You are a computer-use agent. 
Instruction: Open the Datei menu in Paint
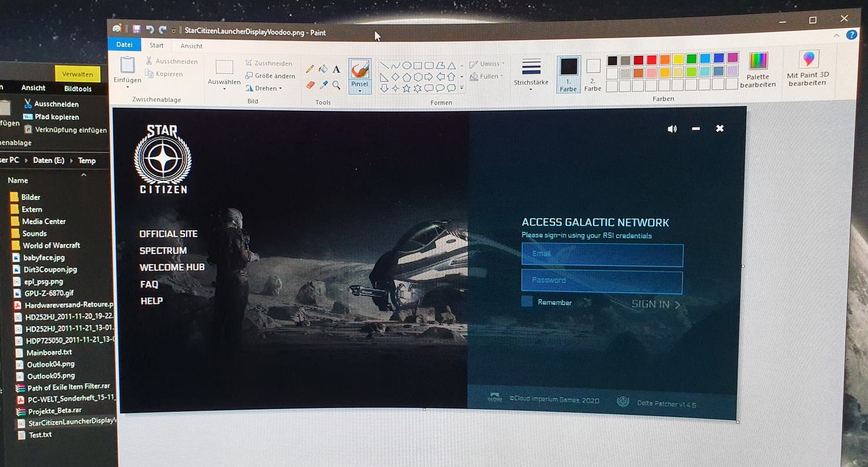(x=124, y=45)
